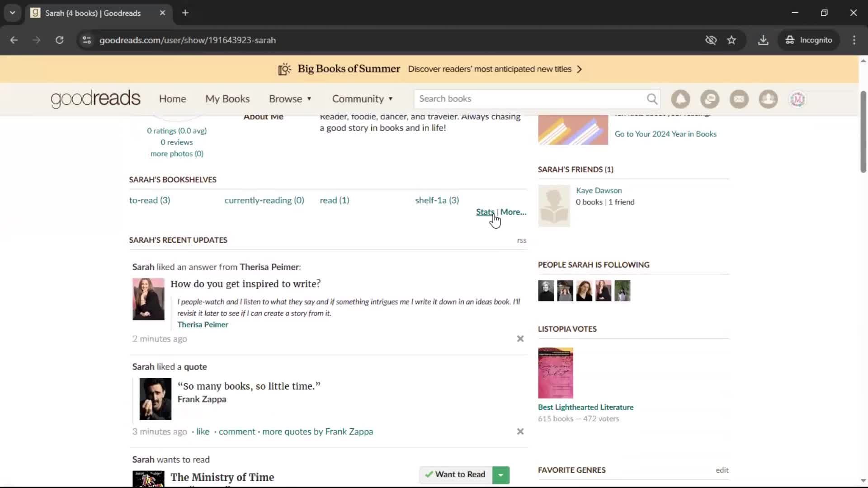This screenshot has width=868, height=488.
Task: Open the rss feed link
Action: 522,240
